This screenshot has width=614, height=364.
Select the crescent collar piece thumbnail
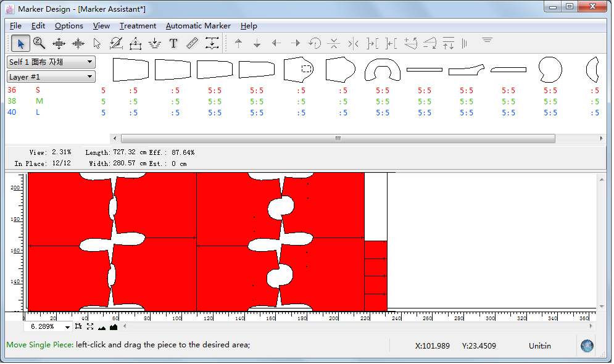[382, 70]
